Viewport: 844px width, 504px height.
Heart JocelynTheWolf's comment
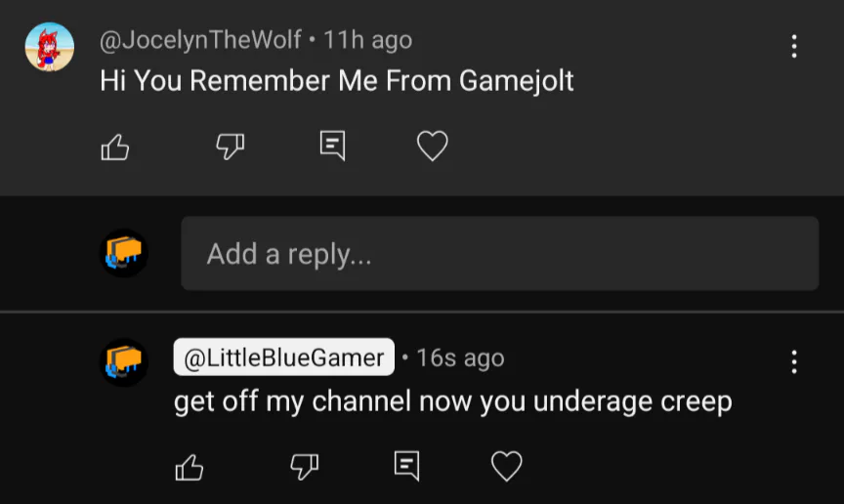(x=432, y=146)
